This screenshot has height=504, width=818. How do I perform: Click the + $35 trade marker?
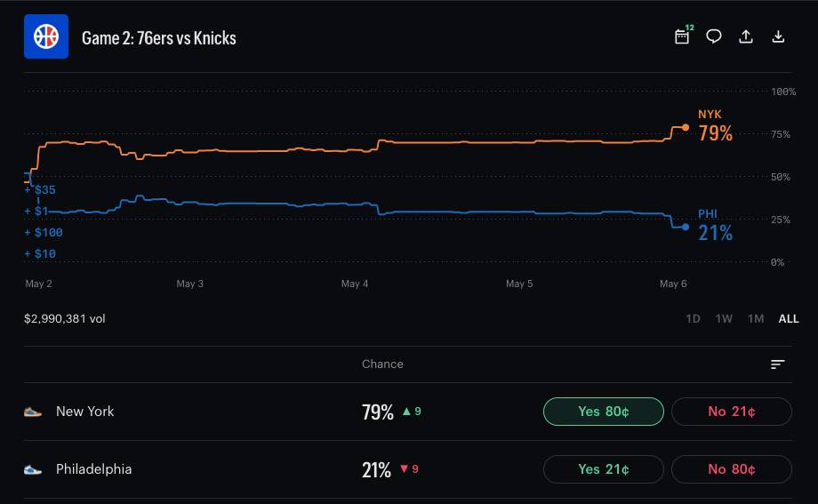pos(40,190)
